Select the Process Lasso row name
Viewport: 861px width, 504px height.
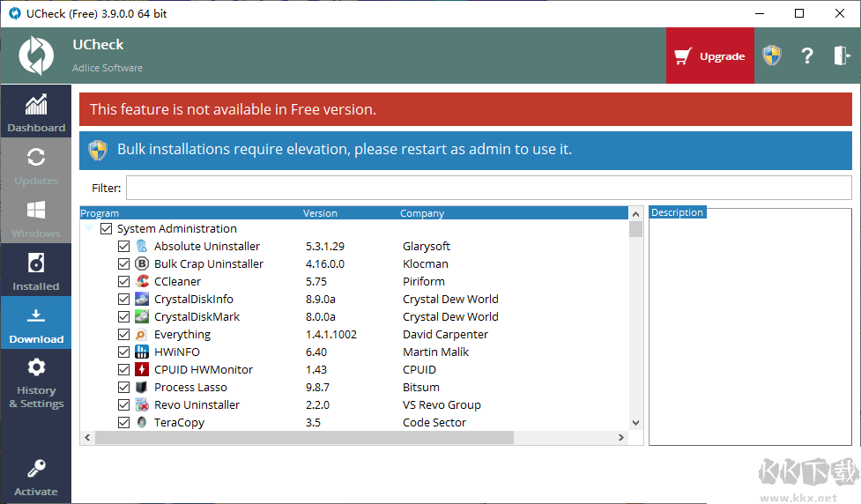point(190,387)
